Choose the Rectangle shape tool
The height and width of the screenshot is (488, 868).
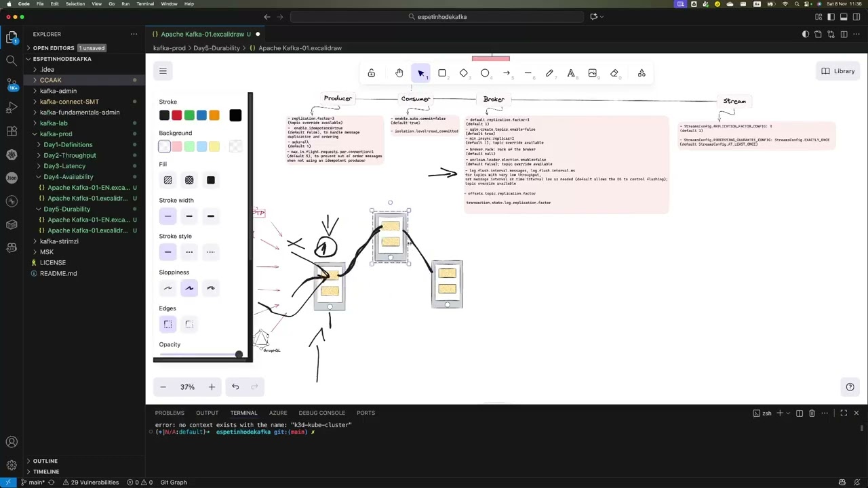point(442,73)
